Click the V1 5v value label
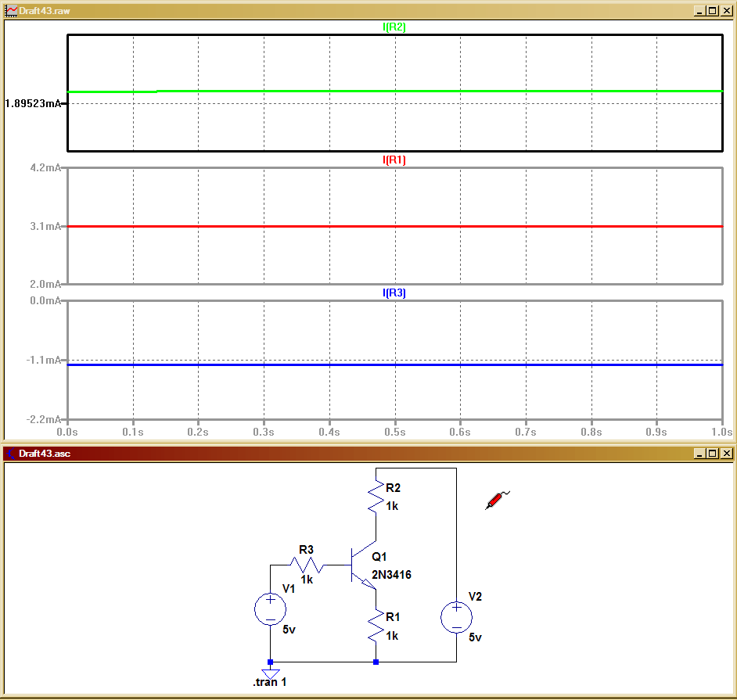The height and width of the screenshot is (700, 737). click(x=289, y=630)
